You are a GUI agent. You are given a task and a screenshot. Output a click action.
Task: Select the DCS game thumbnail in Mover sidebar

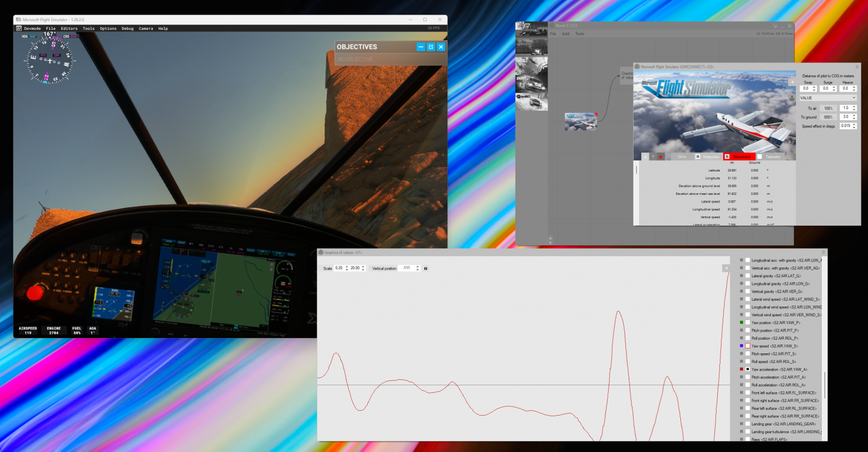[x=532, y=65]
